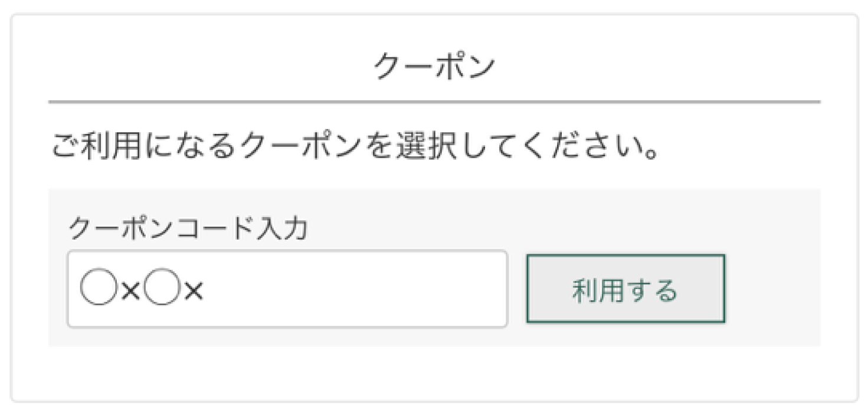Click the ご利用になるクーポンを選択してください instruction text
This screenshot has height=413, width=868.
coord(355,147)
